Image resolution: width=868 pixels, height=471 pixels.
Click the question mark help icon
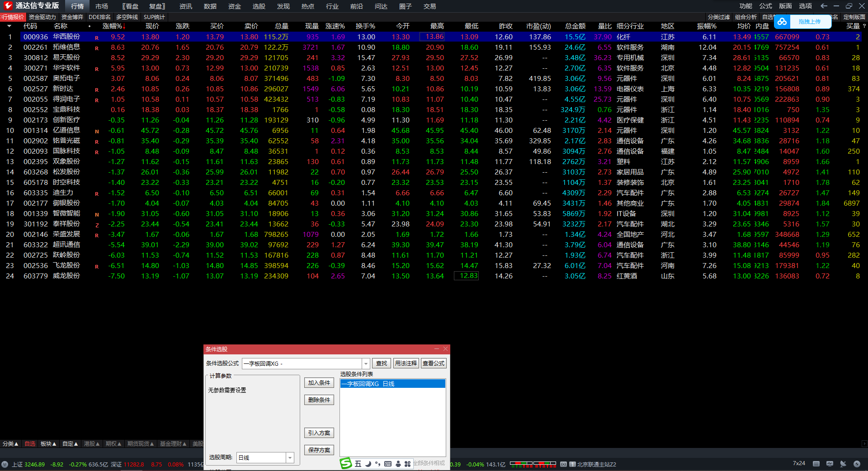coord(864,26)
